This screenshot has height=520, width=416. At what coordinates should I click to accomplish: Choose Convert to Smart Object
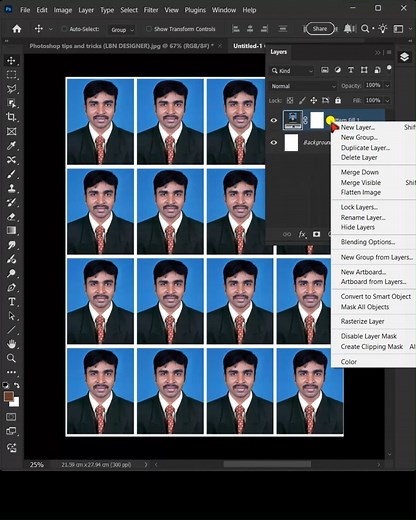click(x=375, y=296)
